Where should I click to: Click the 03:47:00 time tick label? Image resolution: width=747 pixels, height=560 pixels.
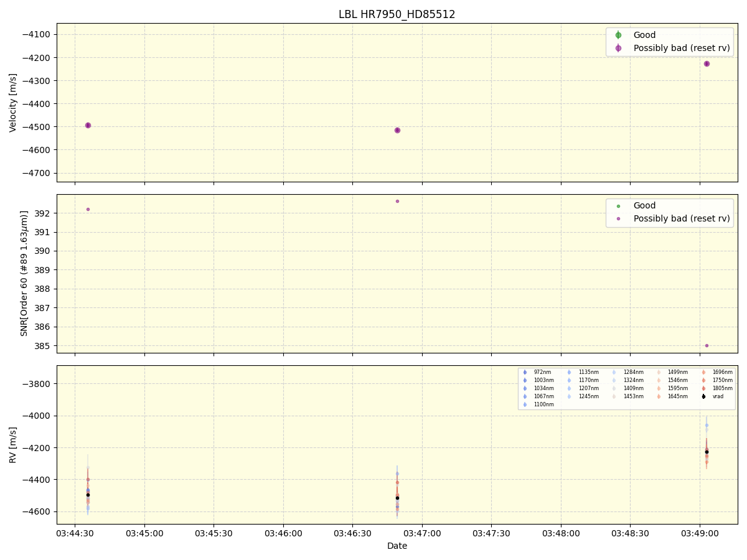point(422,533)
